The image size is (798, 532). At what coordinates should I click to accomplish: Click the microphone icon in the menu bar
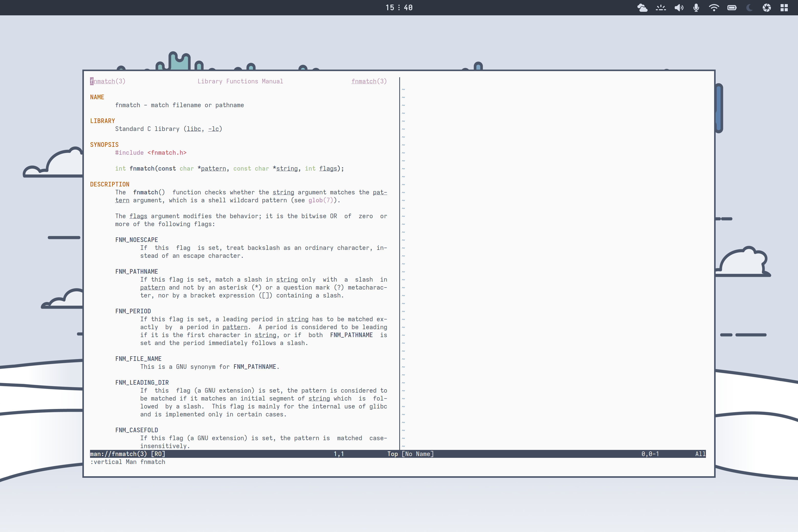click(695, 7)
